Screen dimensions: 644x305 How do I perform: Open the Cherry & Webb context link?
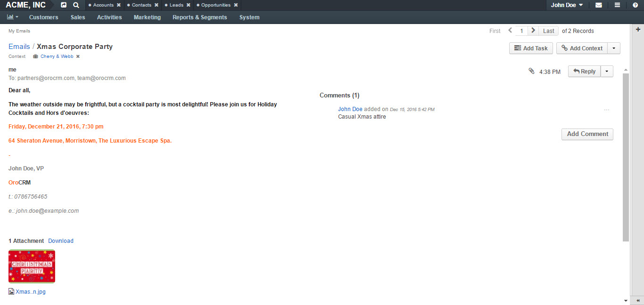(57, 56)
